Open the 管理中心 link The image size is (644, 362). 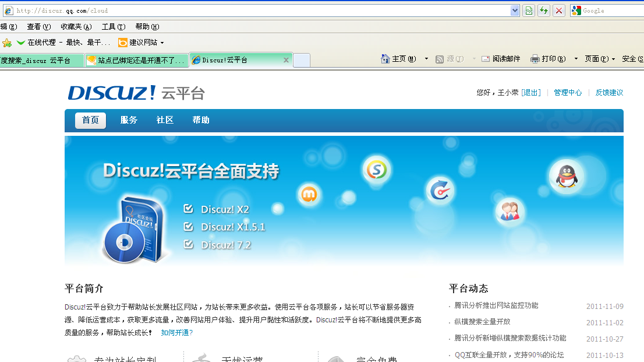(x=568, y=93)
